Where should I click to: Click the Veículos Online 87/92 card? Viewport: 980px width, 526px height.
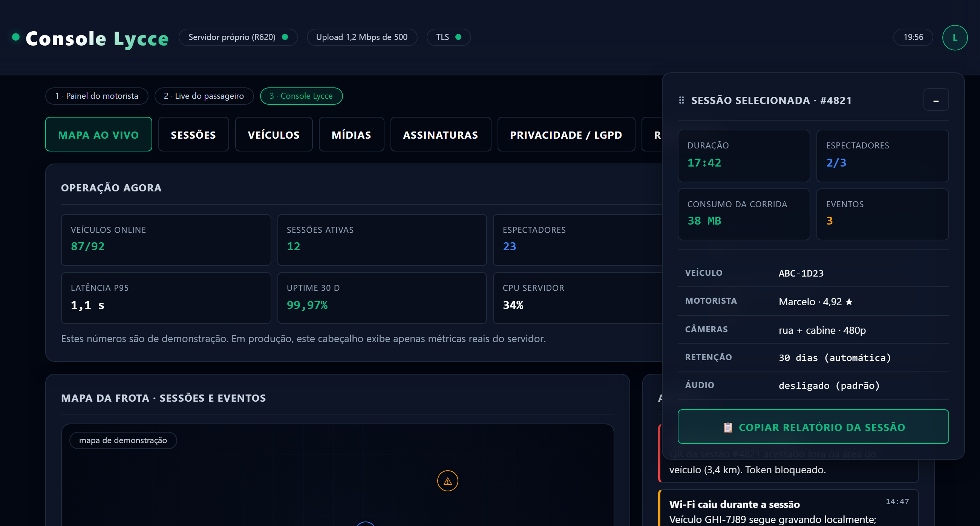[166, 240]
